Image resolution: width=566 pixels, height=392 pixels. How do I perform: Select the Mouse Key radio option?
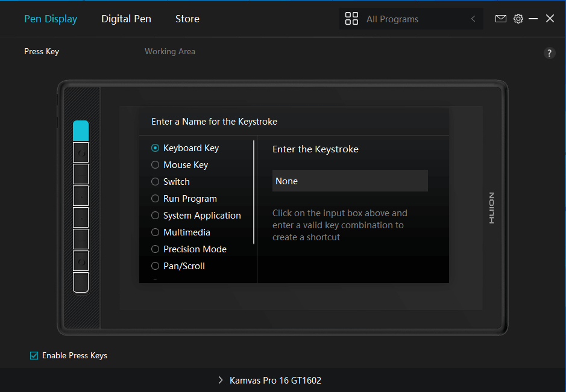tap(156, 165)
